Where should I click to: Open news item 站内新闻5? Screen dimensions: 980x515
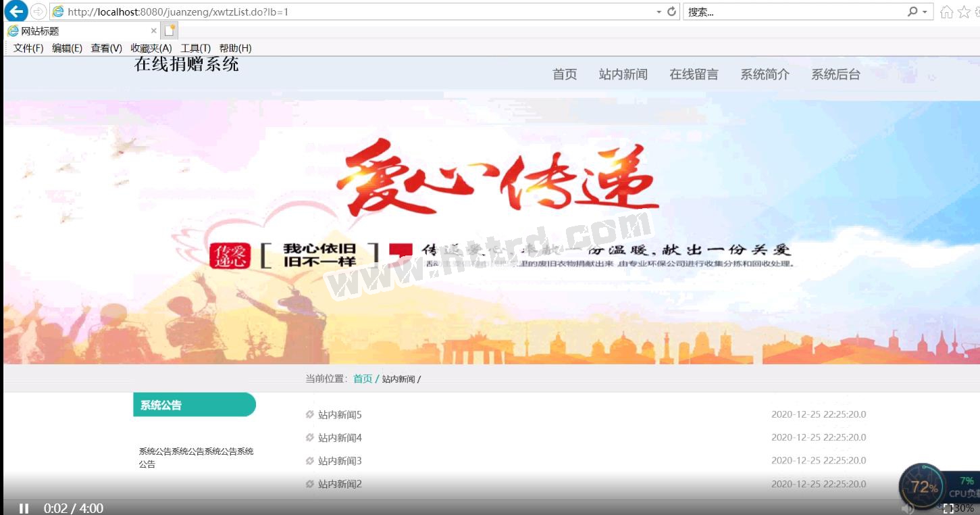(340, 414)
